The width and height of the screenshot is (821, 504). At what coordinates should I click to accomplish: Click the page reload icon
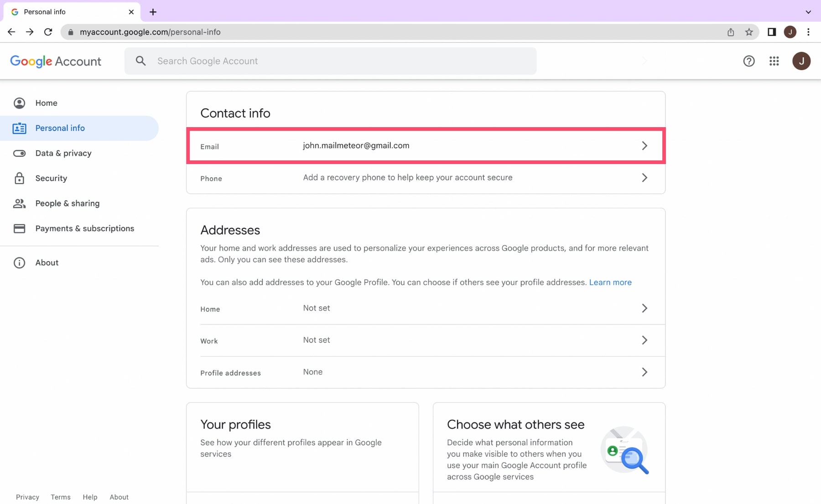point(48,32)
